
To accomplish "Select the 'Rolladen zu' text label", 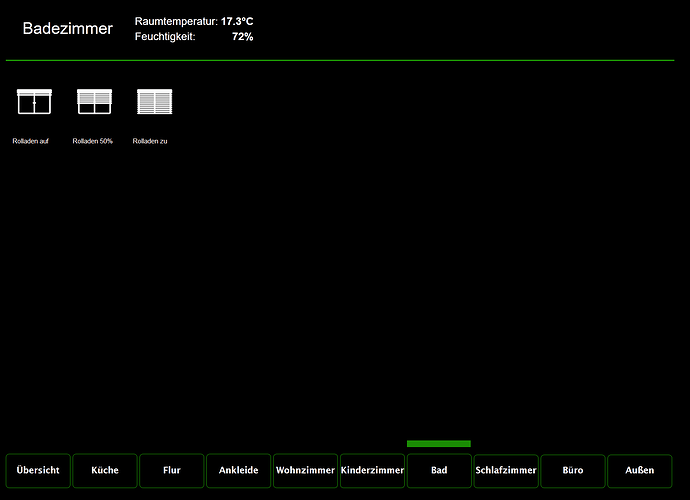I will coord(150,141).
